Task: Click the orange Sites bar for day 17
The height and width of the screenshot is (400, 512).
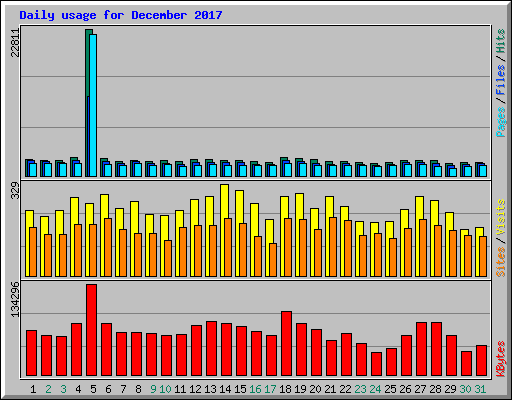Action: [273, 260]
